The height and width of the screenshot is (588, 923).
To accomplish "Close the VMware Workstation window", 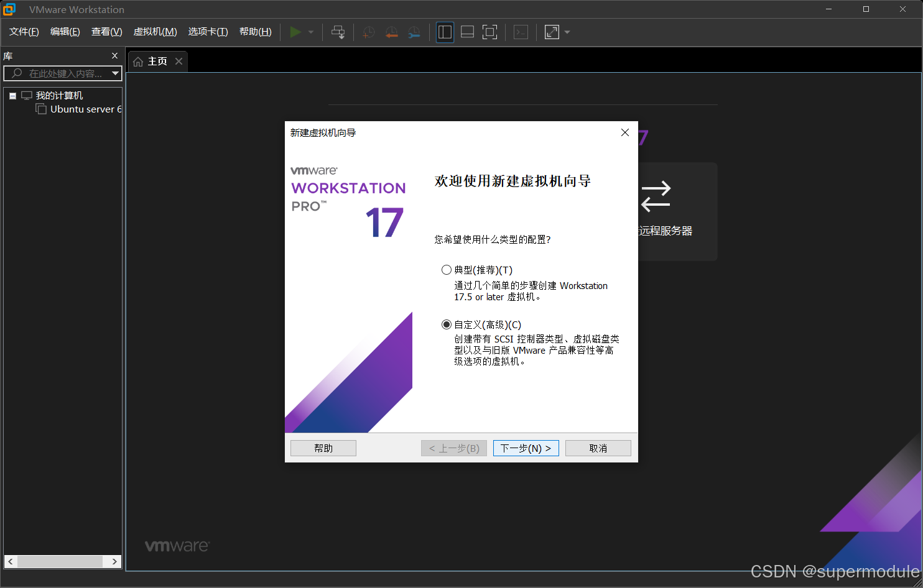I will [902, 9].
